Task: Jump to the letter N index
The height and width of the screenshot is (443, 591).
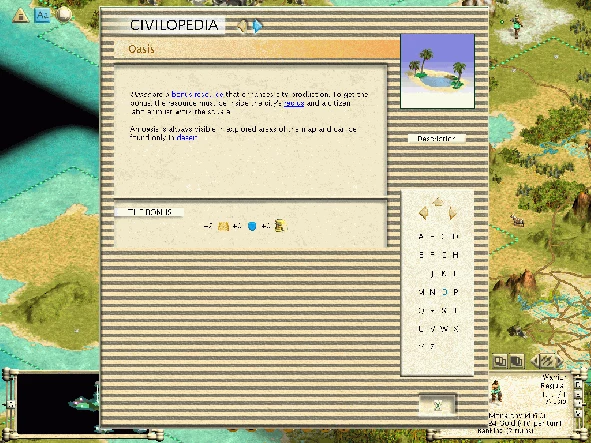Action: pos(433,292)
